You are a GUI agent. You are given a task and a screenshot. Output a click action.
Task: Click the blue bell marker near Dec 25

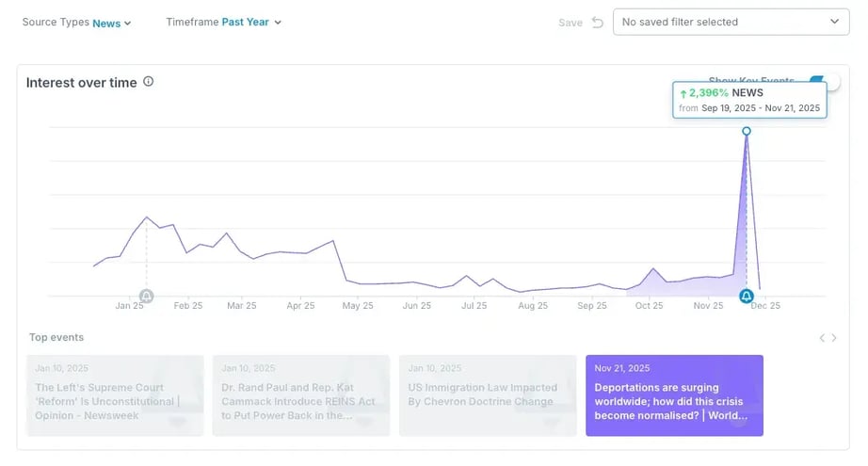coord(747,297)
